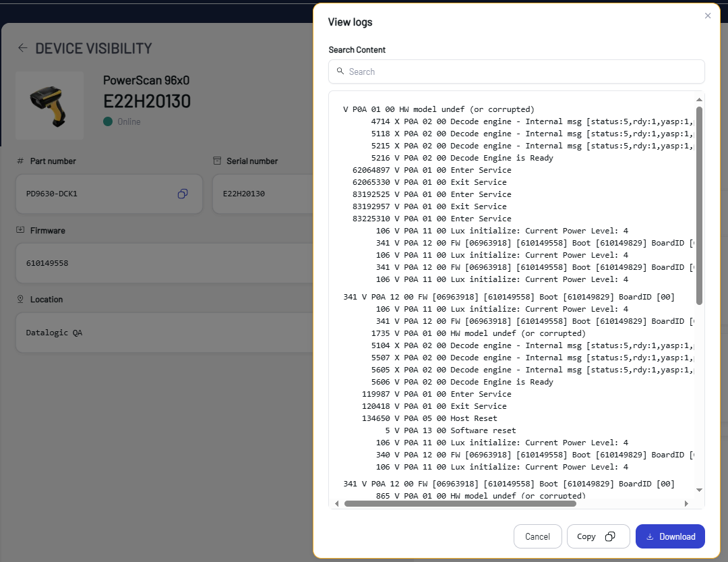Click the scroll-down arrow of the log view
Screen dimensions: 728x562
699,490
